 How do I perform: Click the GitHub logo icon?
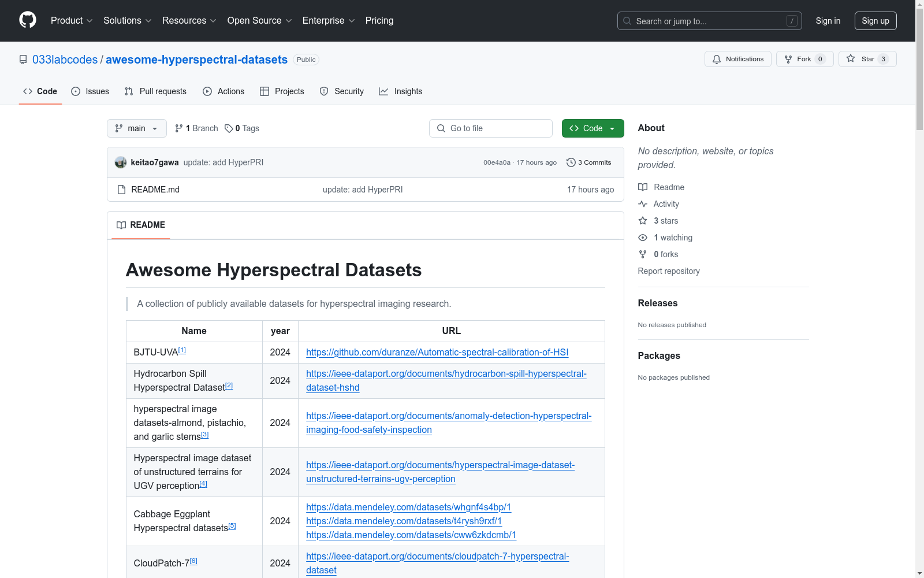coord(28,20)
